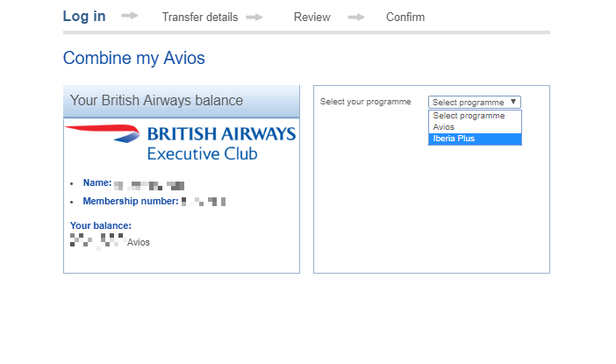
Task: Go to the Log in step
Action: click(x=84, y=16)
